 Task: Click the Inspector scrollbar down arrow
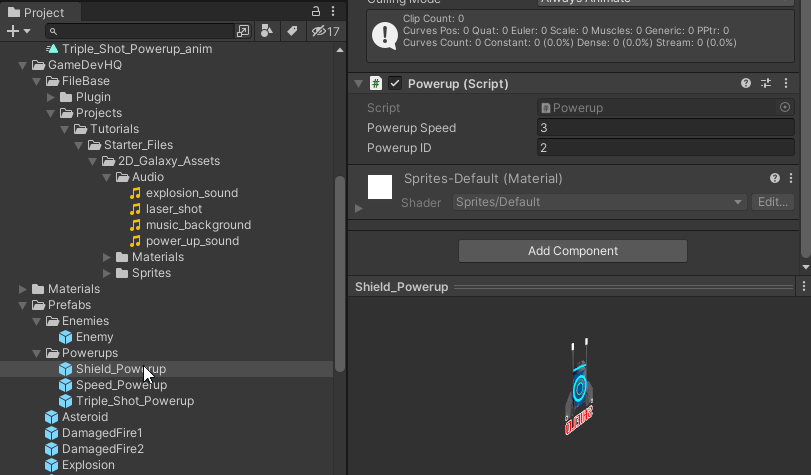[806, 267]
